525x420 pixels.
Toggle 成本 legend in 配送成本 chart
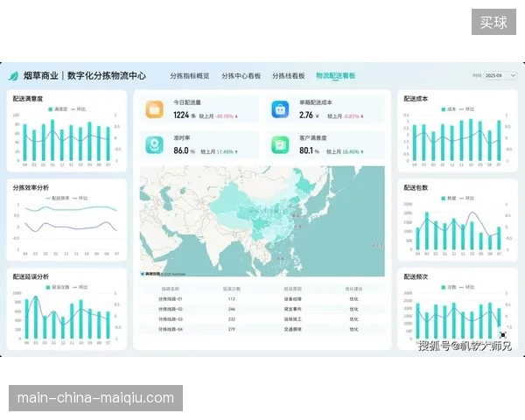pyautogui.click(x=449, y=109)
